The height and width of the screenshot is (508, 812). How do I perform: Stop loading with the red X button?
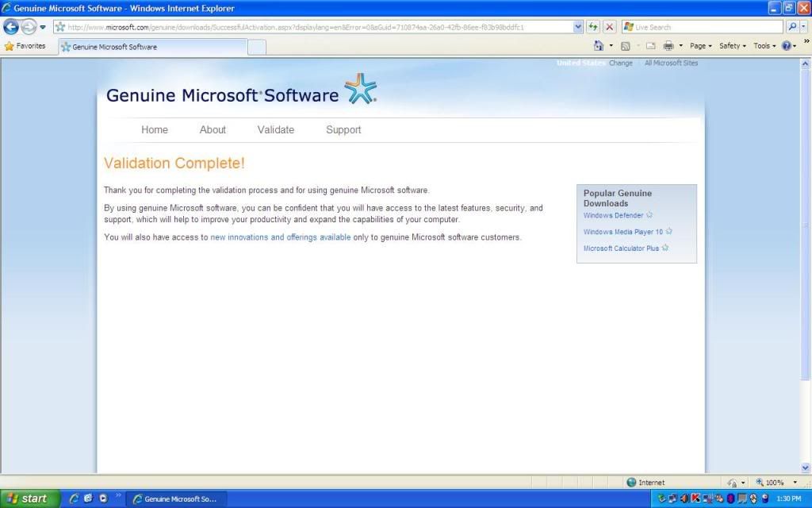(x=610, y=27)
